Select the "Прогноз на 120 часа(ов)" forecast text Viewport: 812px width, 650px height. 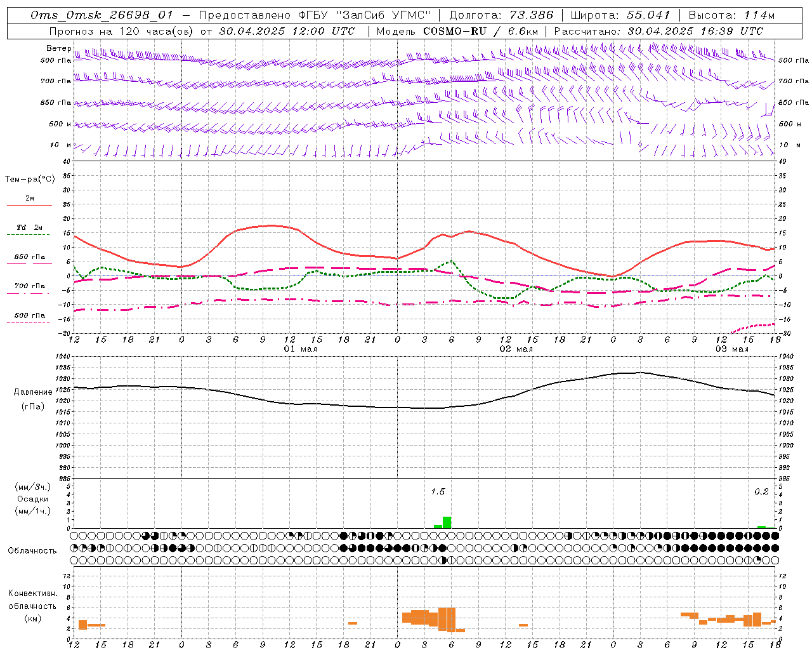(122, 31)
